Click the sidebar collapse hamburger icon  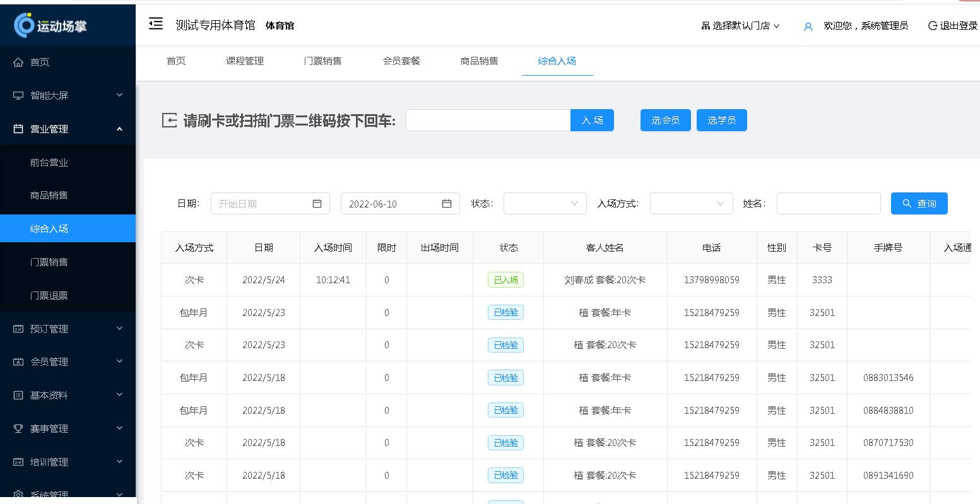pos(156,23)
